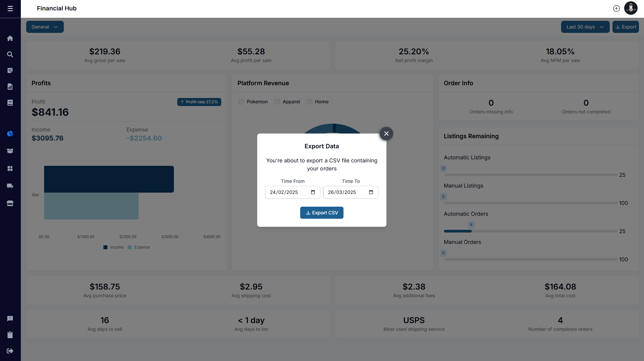Toggle the Home checkbox
This screenshot has width=644, height=361.
(310, 102)
